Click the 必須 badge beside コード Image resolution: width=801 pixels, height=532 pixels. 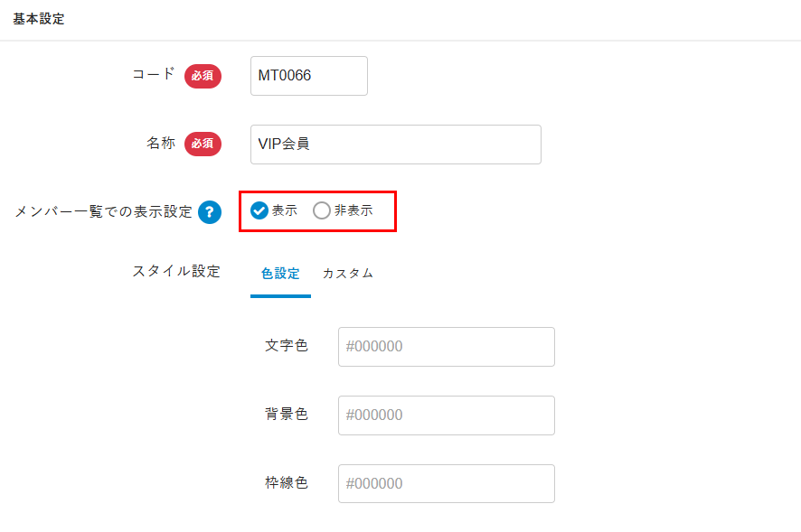pyautogui.click(x=203, y=76)
